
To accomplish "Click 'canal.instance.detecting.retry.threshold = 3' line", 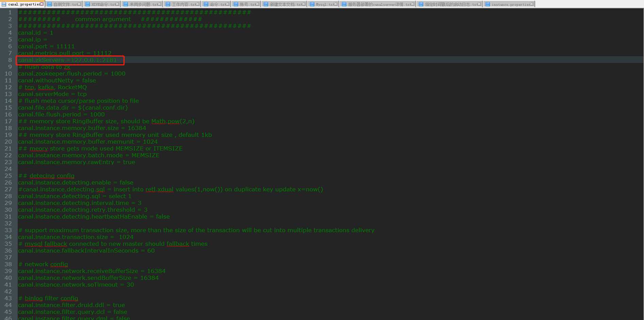I will coord(83,210).
